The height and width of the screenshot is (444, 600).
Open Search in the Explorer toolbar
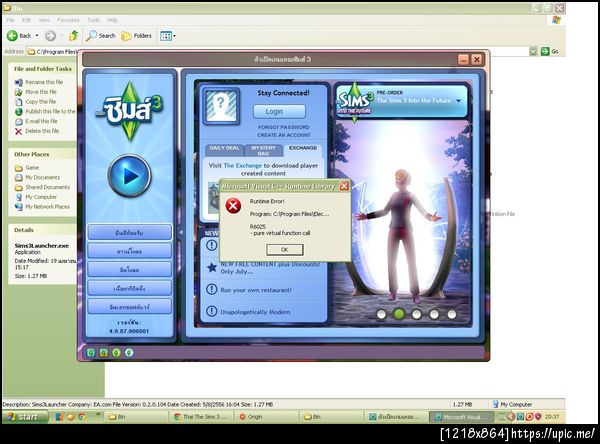[x=101, y=36]
